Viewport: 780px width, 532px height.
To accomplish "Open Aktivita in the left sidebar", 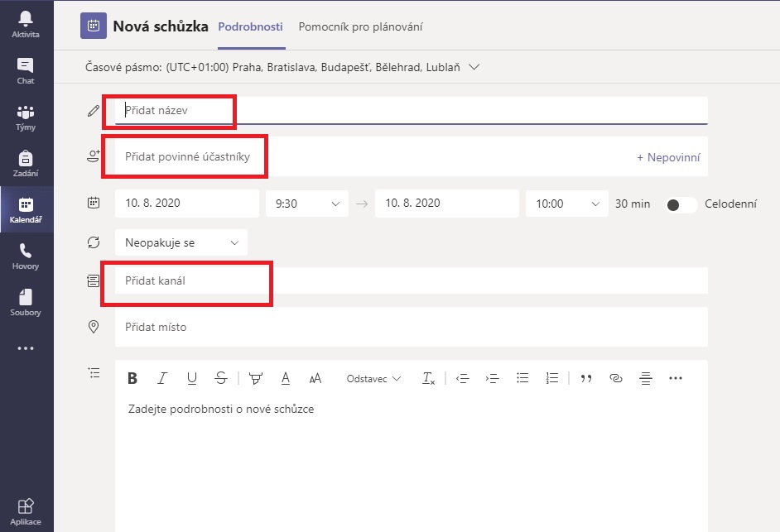I will [x=26, y=25].
